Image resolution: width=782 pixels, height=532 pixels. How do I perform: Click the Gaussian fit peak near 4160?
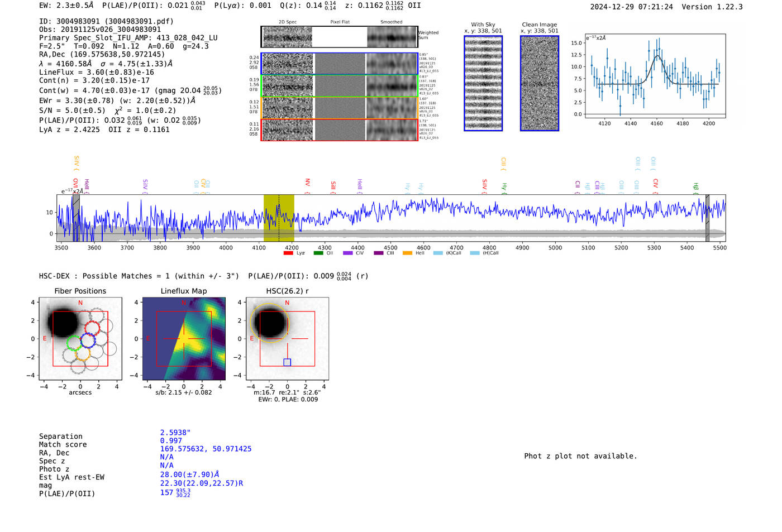(x=657, y=56)
